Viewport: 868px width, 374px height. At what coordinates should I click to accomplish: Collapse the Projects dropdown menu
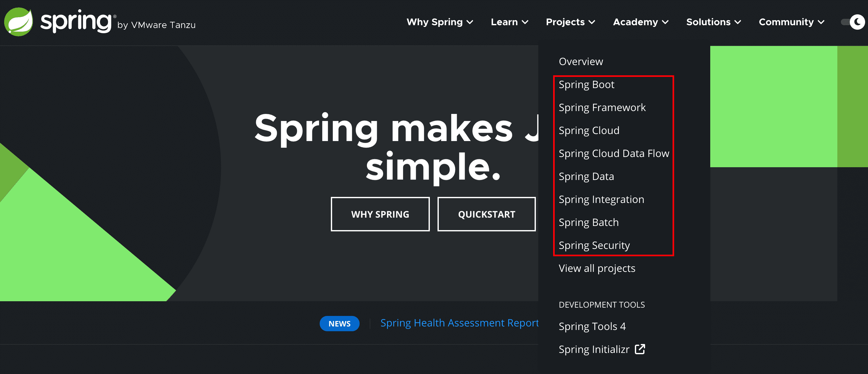pos(570,22)
